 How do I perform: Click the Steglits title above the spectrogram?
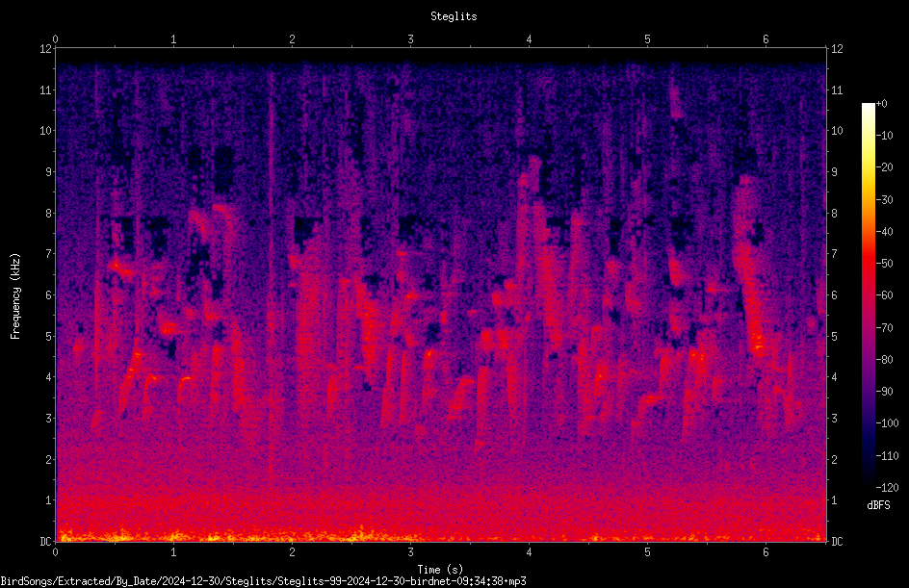click(454, 16)
